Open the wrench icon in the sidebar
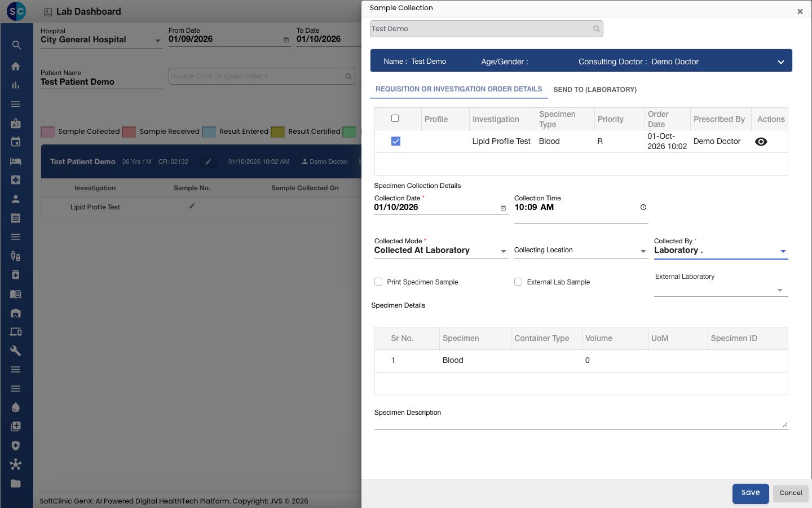812x508 pixels. click(x=16, y=351)
